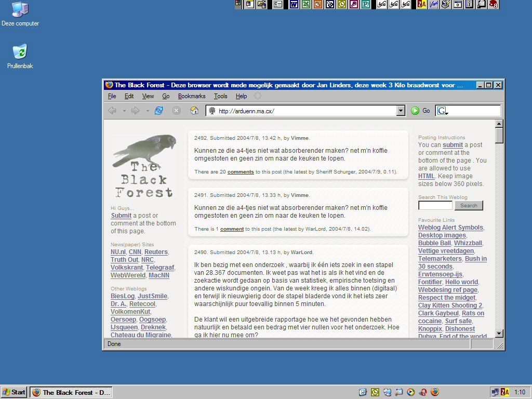Click the clock showing 1:10 in the tray
The width and height of the screenshot is (532, 399).
click(x=520, y=392)
